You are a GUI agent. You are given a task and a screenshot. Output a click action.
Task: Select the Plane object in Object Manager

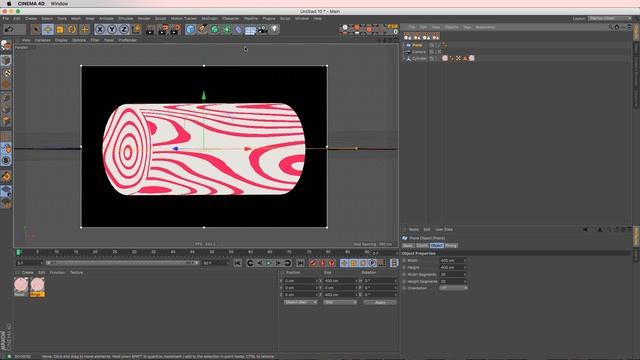point(417,45)
